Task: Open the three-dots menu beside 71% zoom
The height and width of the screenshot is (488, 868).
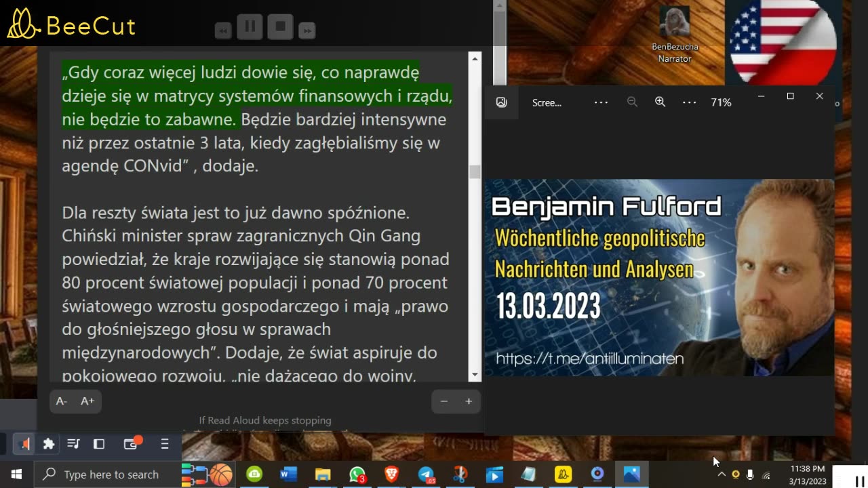Action: 689,102
